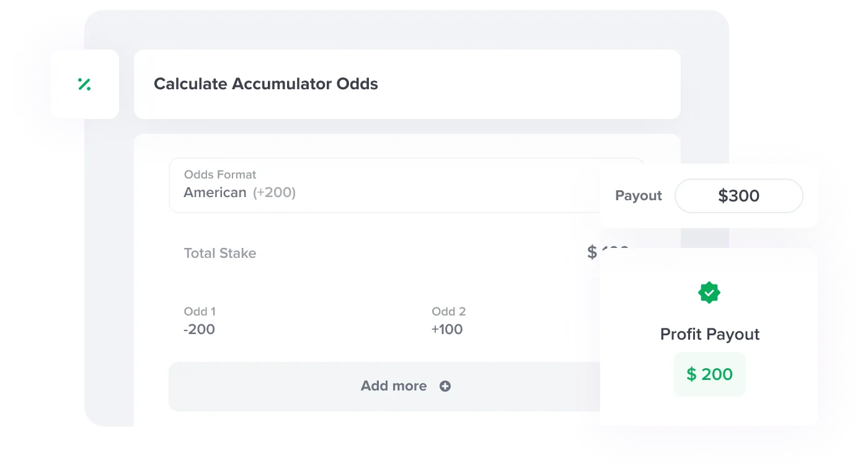Click the Profit Payout heading

tap(710, 334)
